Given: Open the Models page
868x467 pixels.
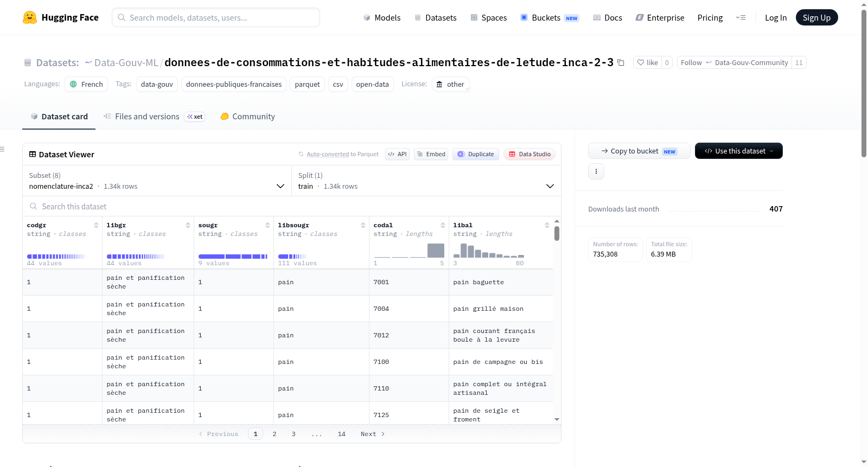Looking at the screenshot, I should point(382,18).
